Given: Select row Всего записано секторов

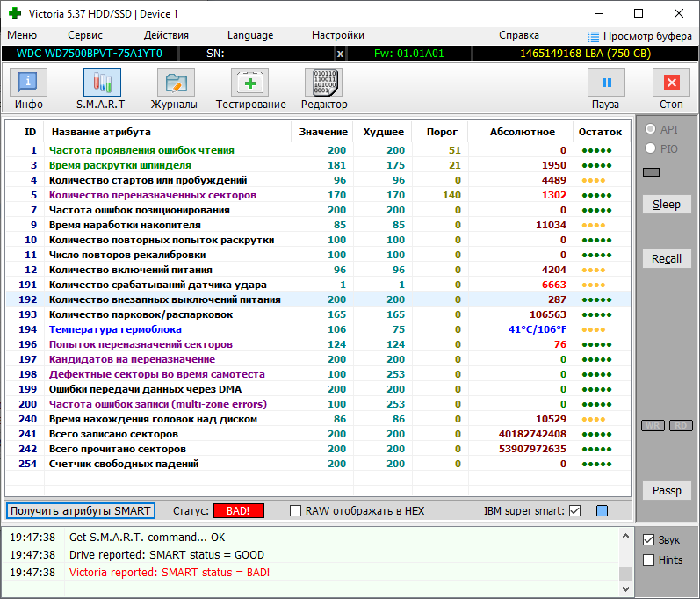Looking at the screenshot, I should (318, 434).
